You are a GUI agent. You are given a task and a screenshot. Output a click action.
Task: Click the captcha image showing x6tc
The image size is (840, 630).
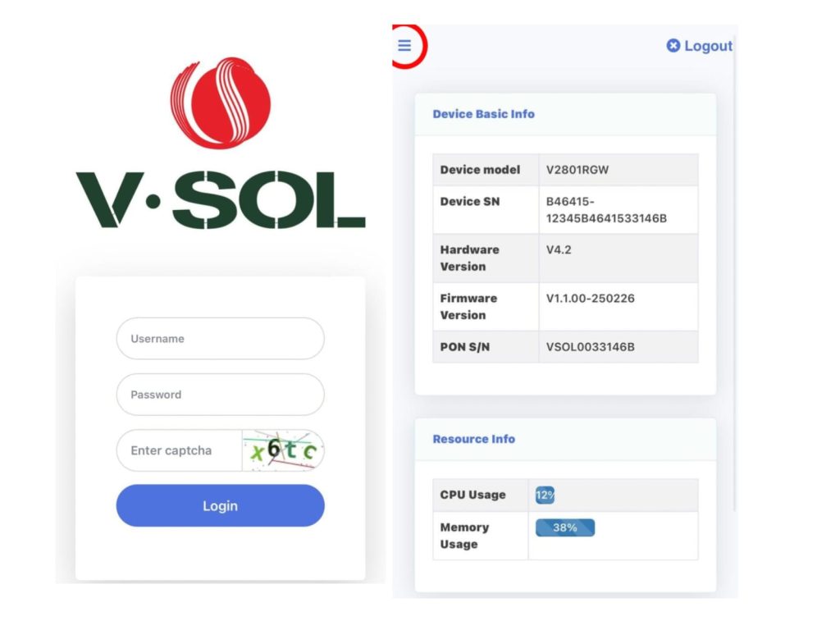tap(283, 450)
